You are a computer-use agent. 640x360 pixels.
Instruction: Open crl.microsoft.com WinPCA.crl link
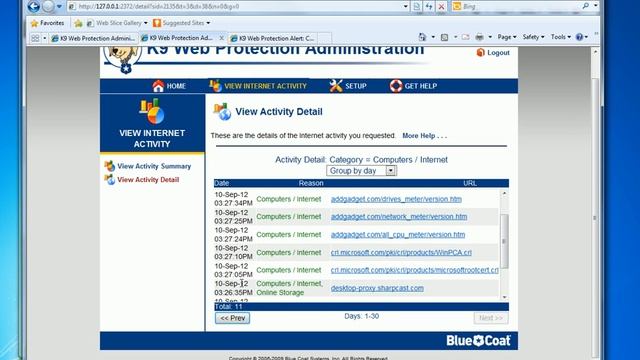click(401, 253)
